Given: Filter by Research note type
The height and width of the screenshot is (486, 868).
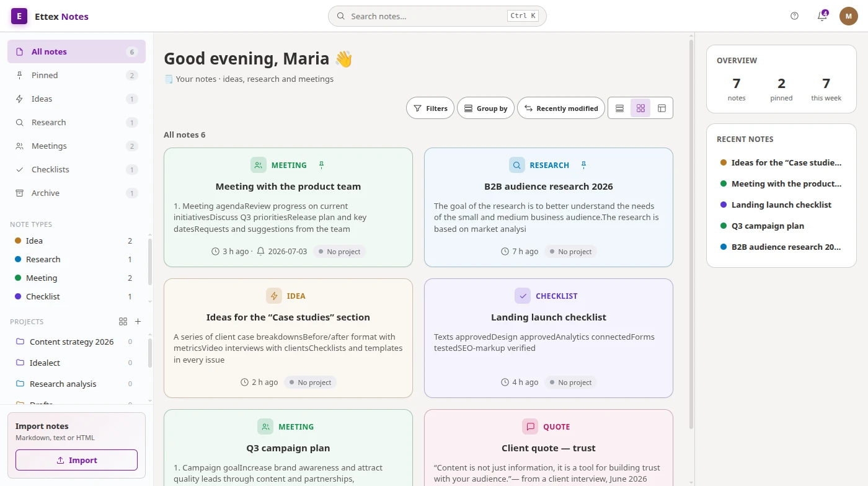Looking at the screenshot, I should 73,259.
